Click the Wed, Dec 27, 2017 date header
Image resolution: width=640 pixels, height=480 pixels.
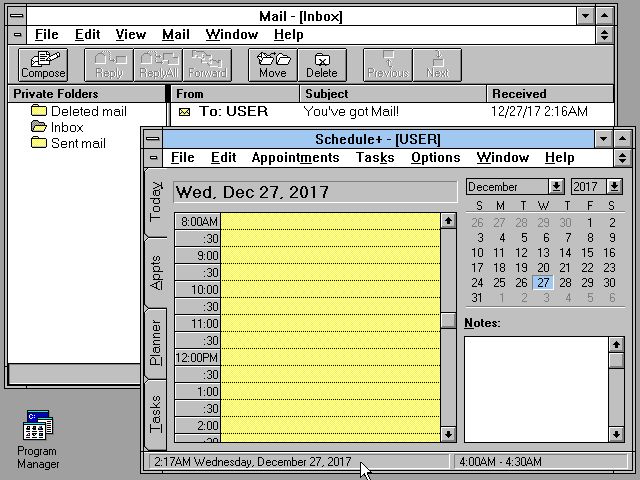[x=315, y=192]
